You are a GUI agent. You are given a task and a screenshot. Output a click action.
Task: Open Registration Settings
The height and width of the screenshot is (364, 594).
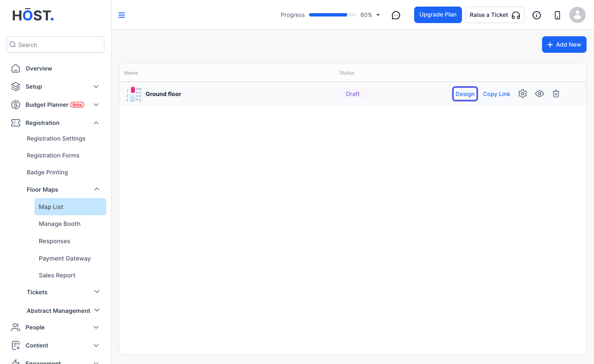(x=56, y=139)
